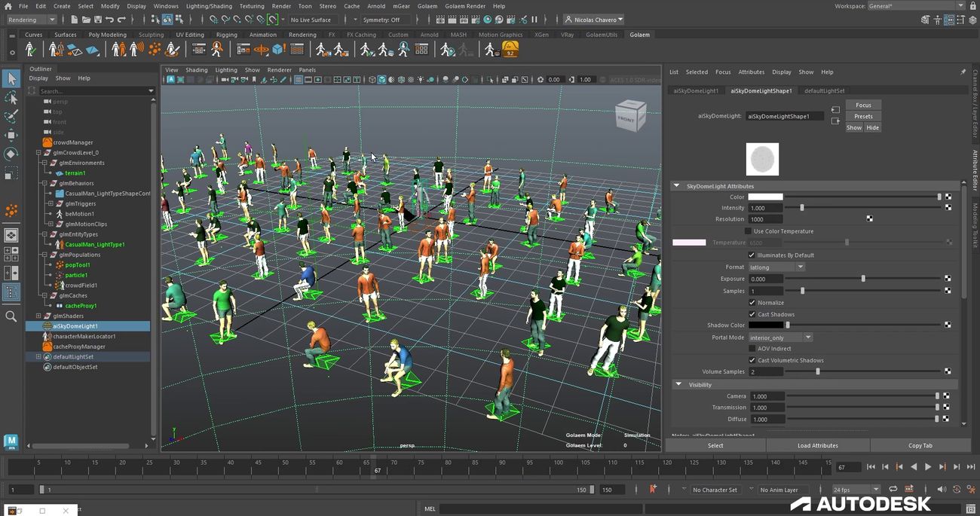Click the Select button at bottom of Attribute Editor
The width and height of the screenshot is (980, 516).
tap(715, 445)
